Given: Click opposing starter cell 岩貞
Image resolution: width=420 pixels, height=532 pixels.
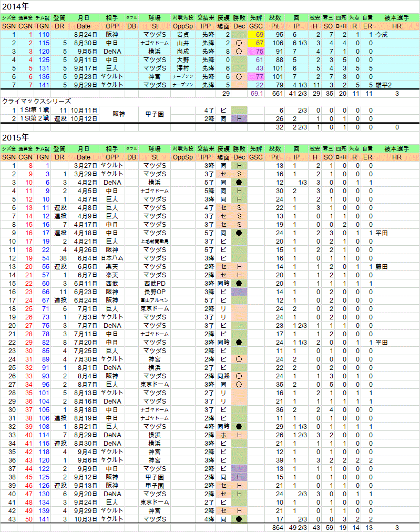Looking at the screenshot, I should click(x=183, y=35).
